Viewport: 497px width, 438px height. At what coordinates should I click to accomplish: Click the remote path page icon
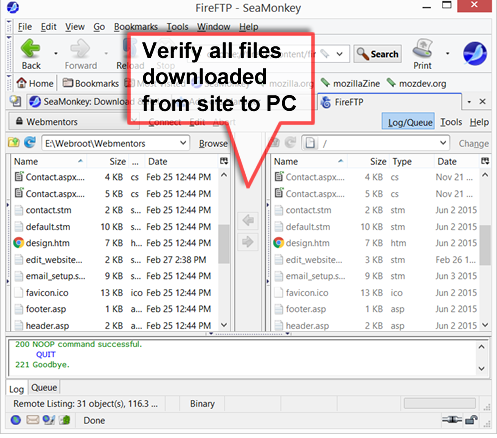click(x=310, y=143)
